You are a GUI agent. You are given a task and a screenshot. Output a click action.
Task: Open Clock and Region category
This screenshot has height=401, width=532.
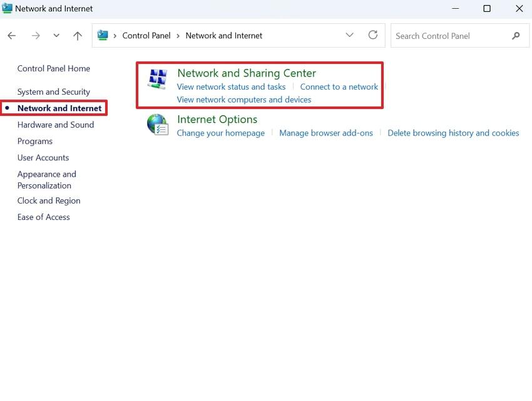click(49, 200)
